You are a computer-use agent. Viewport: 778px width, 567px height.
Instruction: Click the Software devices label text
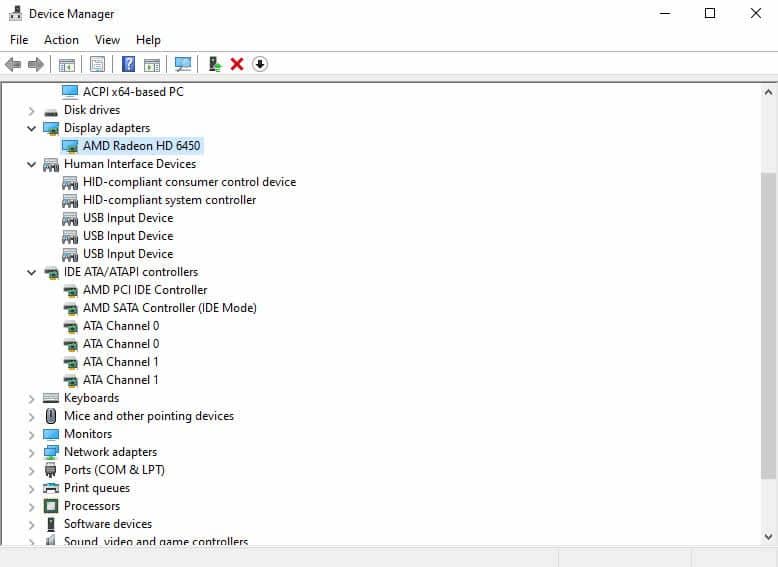point(108,524)
